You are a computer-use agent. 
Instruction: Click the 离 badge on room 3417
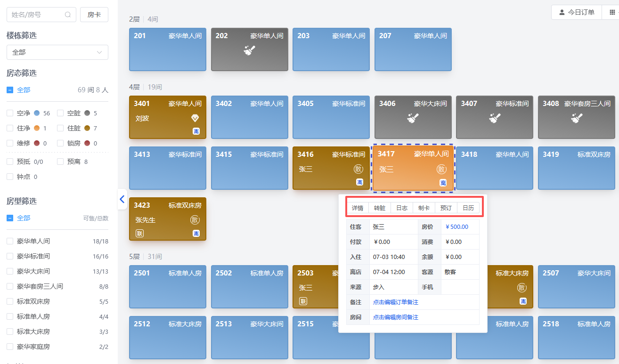[x=443, y=183]
